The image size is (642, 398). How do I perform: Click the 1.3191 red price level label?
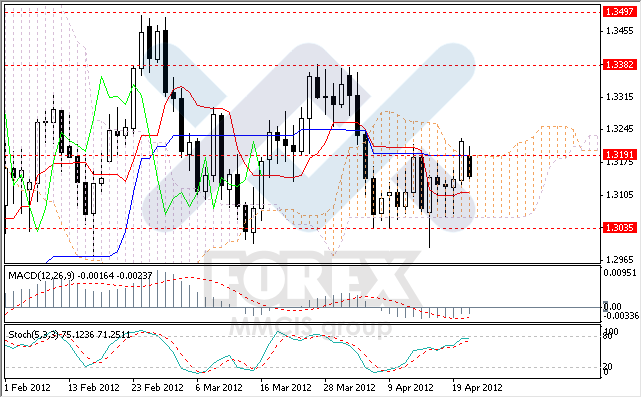point(619,155)
